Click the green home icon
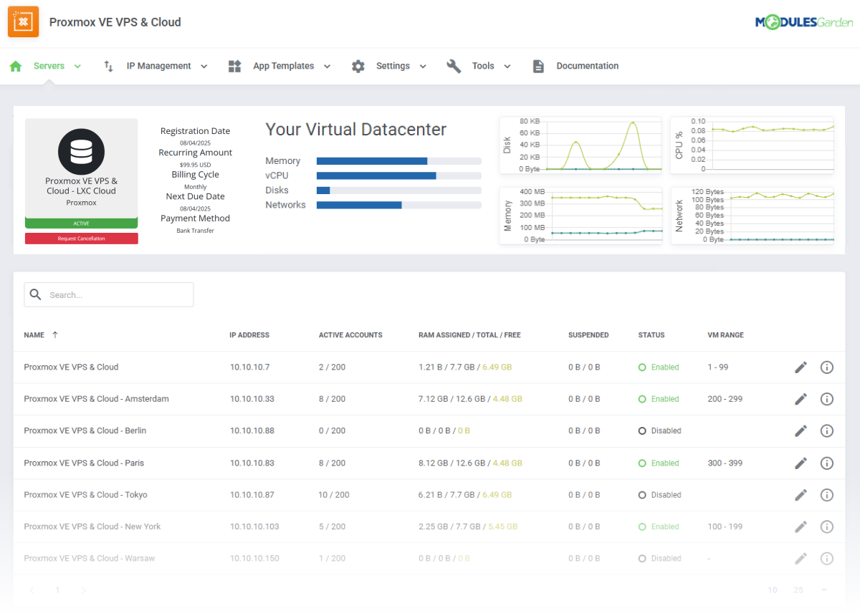Image resolution: width=860 pixels, height=616 pixels. click(x=16, y=66)
